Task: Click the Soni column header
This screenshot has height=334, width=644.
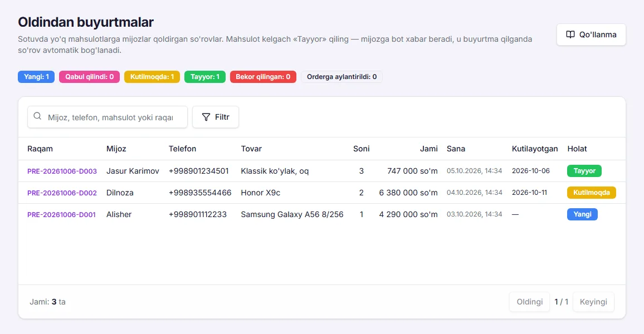Action: click(362, 149)
